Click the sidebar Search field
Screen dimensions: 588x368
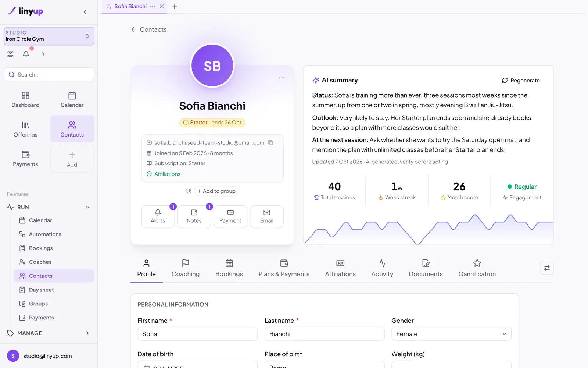click(x=49, y=74)
